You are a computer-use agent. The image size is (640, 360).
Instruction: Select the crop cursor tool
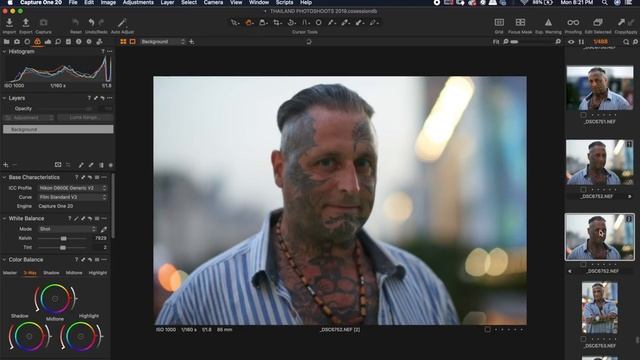(277, 23)
